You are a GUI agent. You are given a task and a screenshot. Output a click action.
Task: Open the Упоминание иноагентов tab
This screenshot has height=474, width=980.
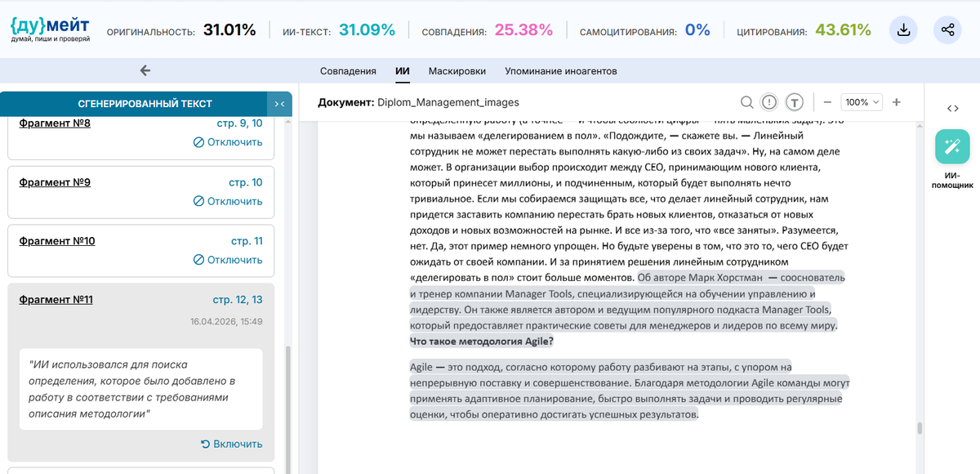(561, 71)
